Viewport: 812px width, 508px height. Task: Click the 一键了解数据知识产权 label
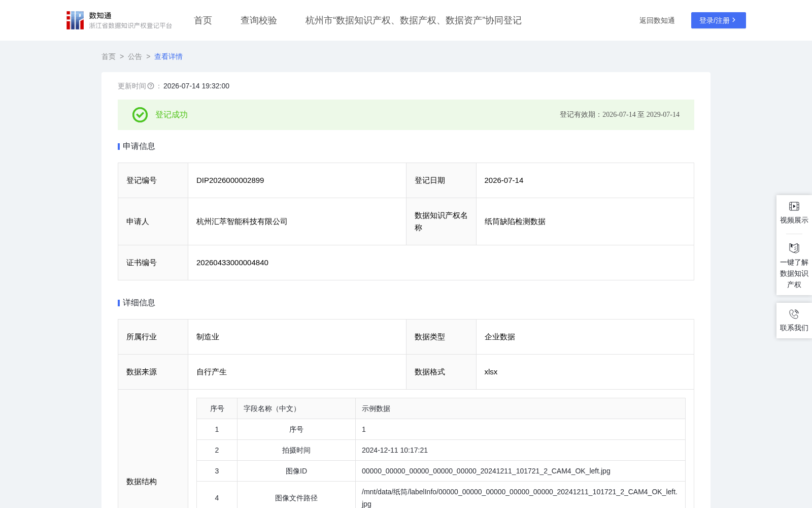click(794, 273)
